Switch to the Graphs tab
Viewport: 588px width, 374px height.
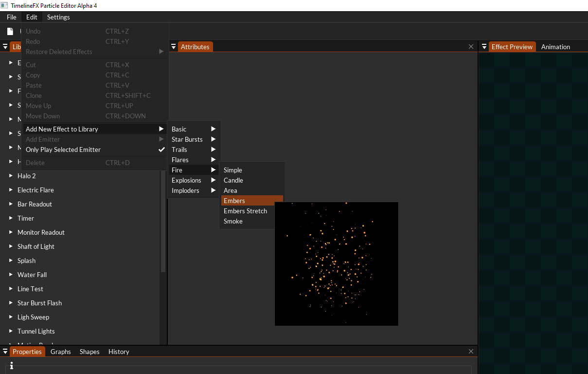point(60,351)
